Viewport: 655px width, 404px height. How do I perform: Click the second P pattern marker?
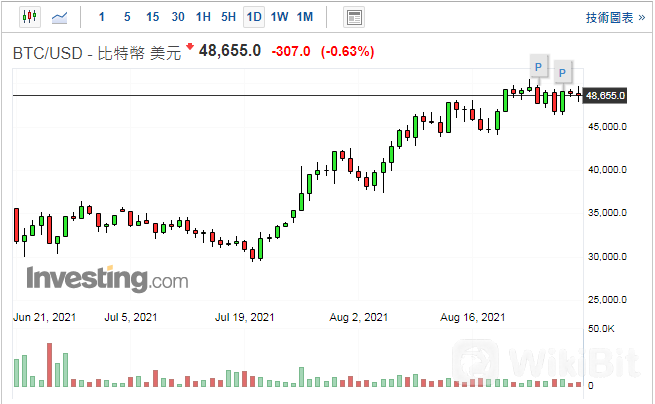click(562, 72)
